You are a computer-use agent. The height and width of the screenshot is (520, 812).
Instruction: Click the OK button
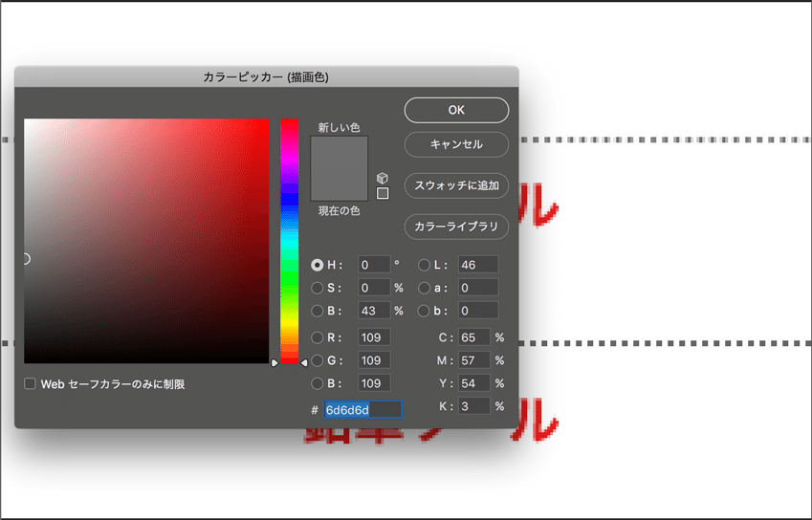456,110
